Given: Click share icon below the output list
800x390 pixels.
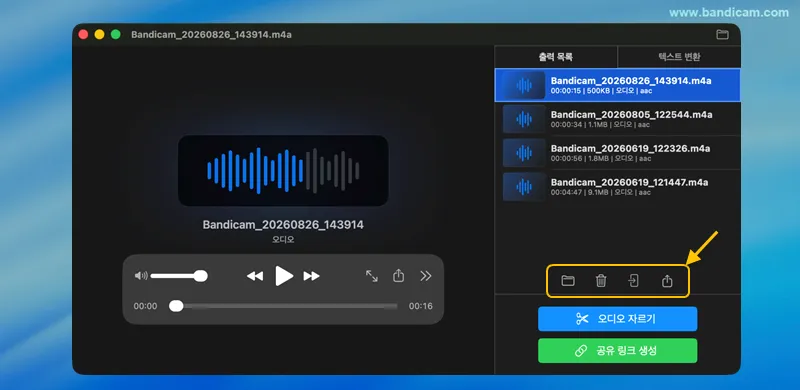Looking at the screenshot, I should point(667,281).
